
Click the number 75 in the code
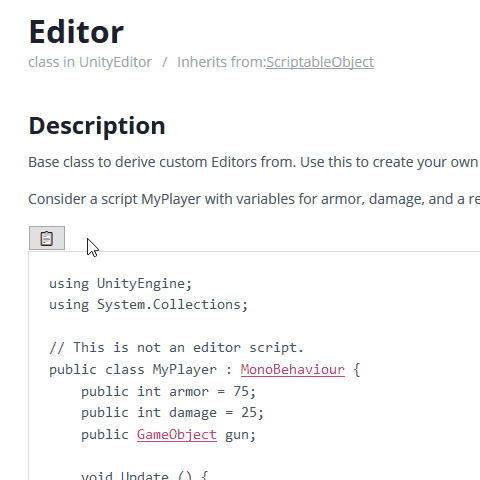(x=241, y=391)
